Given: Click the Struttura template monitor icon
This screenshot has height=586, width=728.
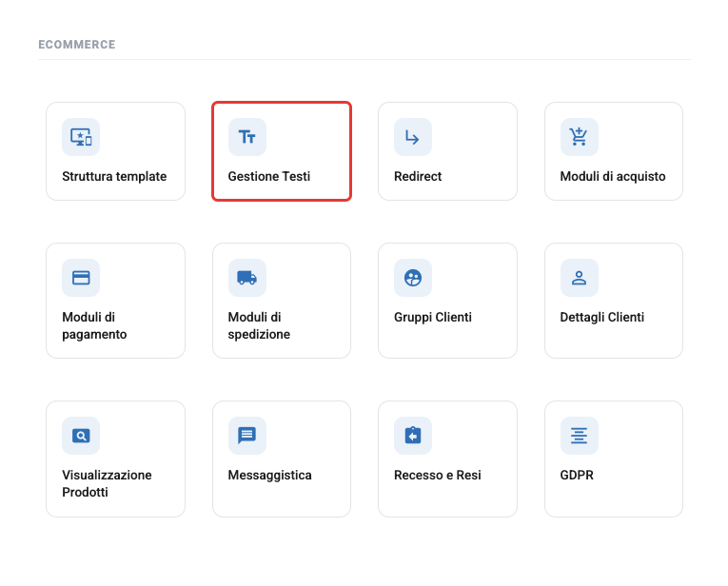Looking at the screenshot, I should click(x=81, y=137).
